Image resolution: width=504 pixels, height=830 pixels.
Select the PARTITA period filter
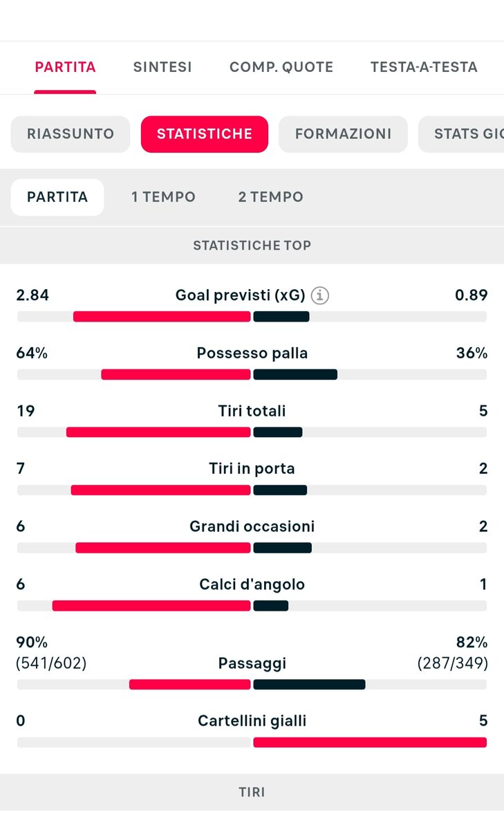pyautogui.click(x=57, y=197)
